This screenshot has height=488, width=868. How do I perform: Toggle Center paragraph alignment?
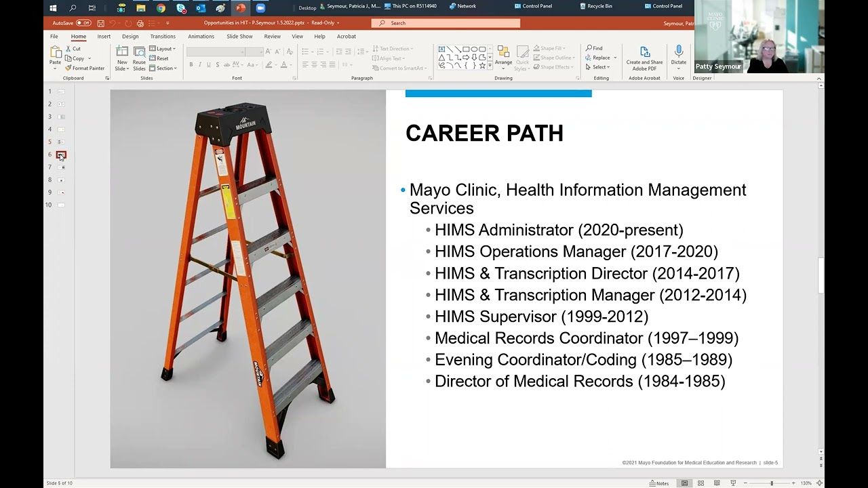(314, 64)
